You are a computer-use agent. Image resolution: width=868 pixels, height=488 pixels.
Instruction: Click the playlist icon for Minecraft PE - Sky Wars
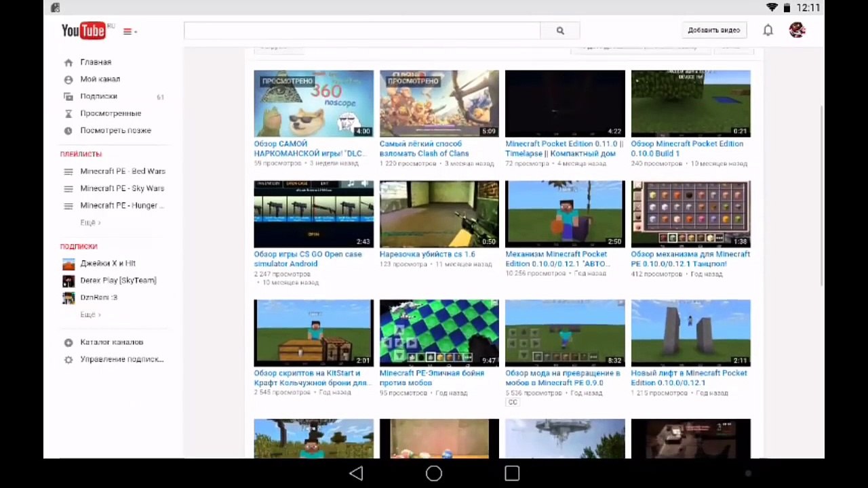68,188
